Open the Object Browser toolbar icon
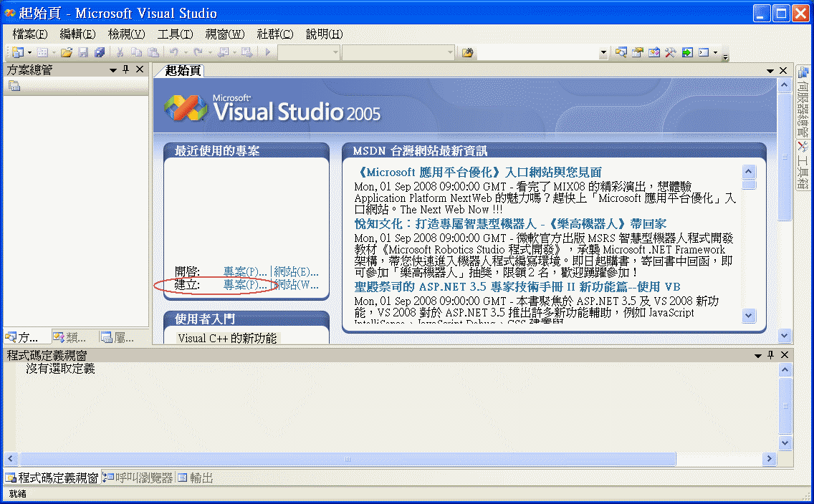 pos(654,52)
